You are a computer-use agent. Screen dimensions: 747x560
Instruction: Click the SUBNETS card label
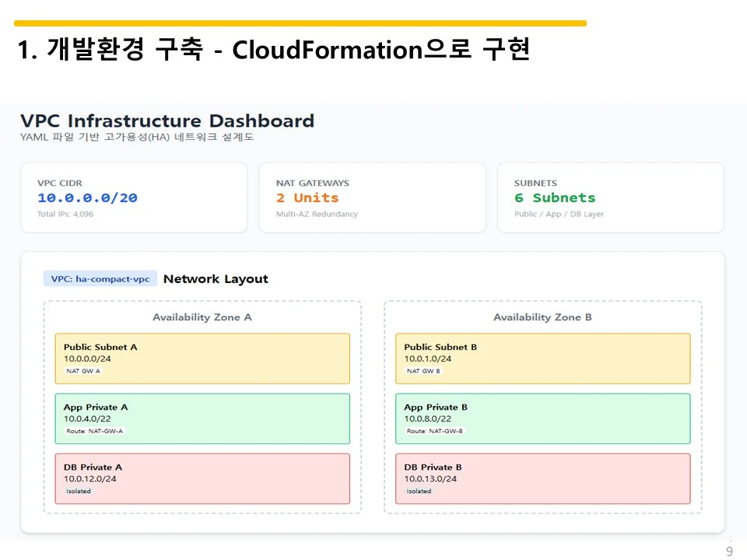pyautogui.click(x=535, y=183)
